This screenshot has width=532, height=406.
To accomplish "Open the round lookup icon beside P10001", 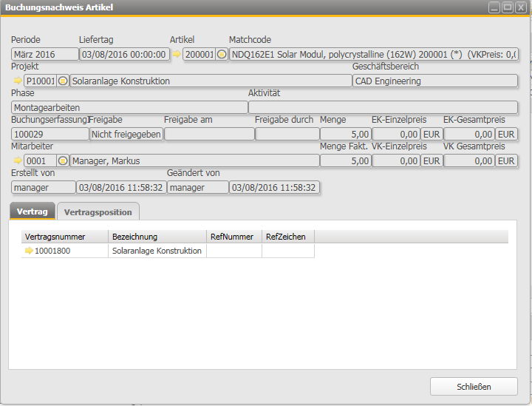I will [x=63, y=81].
